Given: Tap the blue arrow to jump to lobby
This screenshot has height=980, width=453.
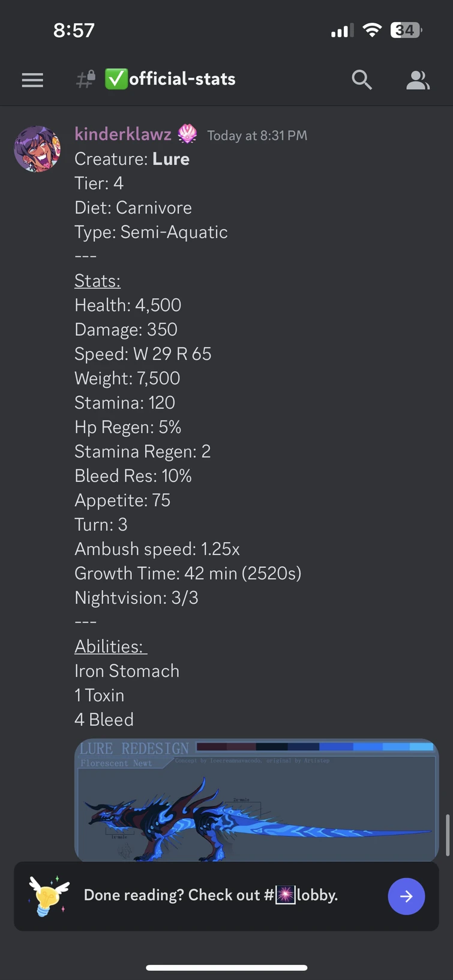Looking at the screenshot, I should [406, 896].
